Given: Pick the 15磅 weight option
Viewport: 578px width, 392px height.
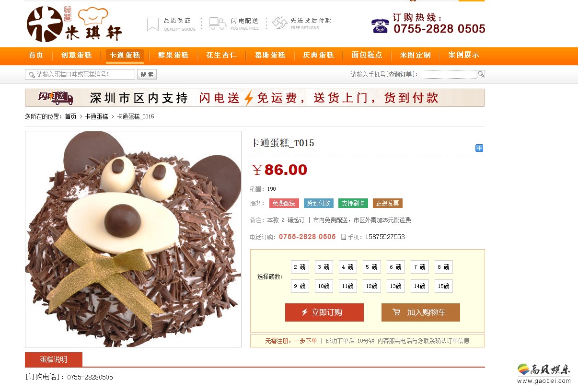Looking at the screenshot, I should [444, 286].
